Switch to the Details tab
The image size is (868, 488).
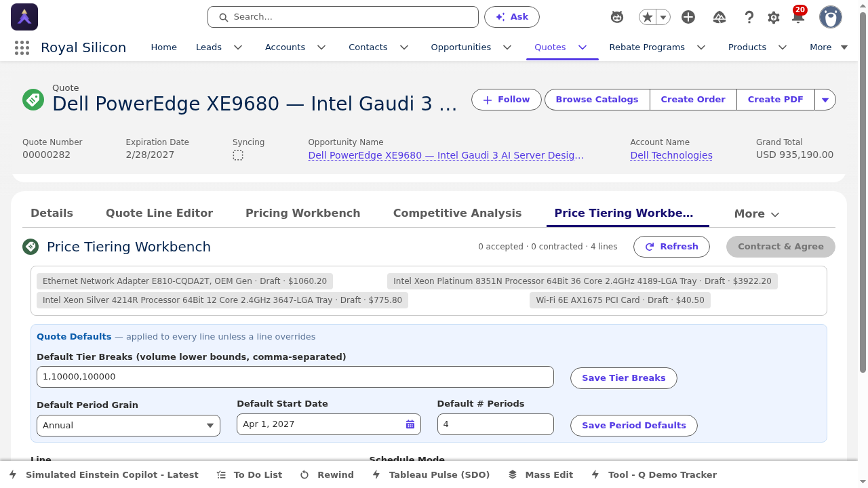tap(52, 213)
